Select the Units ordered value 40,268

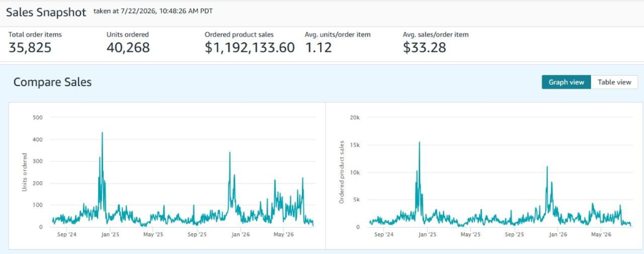(128, 48)
